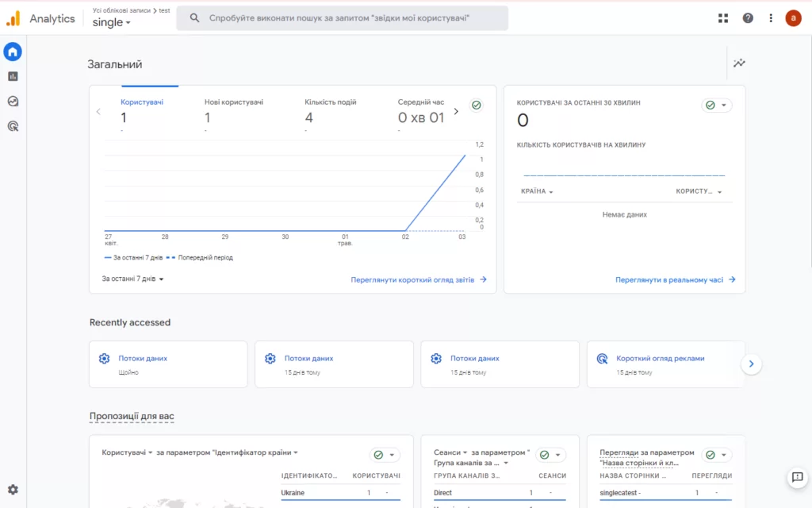The image size is (812, 508).
Task: Open the Explore icon in left sidebar
Action: (13, 102)
